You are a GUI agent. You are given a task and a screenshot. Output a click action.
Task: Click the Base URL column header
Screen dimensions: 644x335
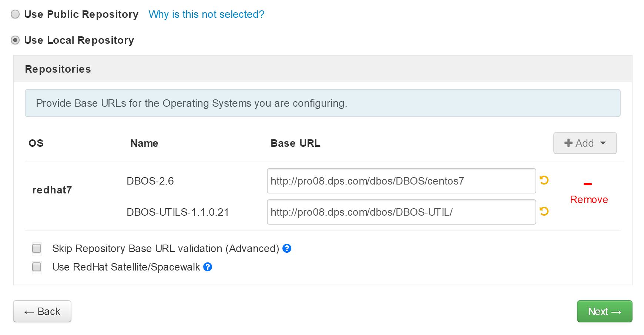295,143
